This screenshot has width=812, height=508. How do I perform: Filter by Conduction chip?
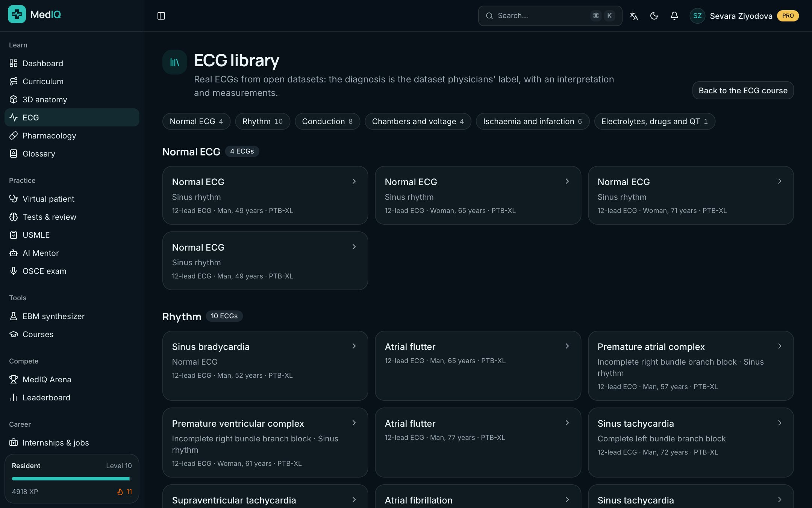327,122
